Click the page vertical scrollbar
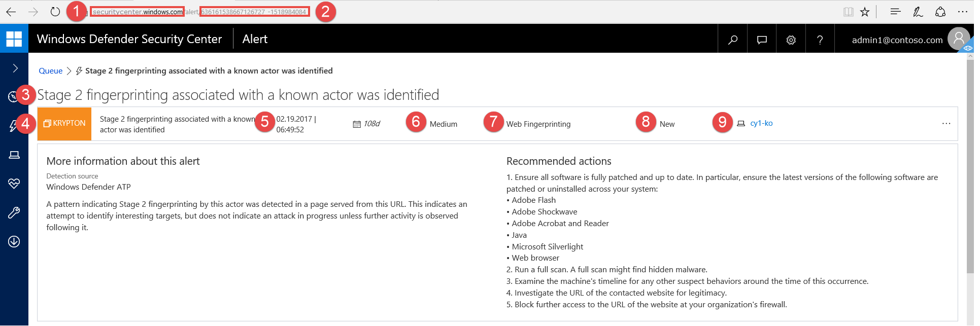The height and width of the screenshot is (326, 980). pos(970,167)
